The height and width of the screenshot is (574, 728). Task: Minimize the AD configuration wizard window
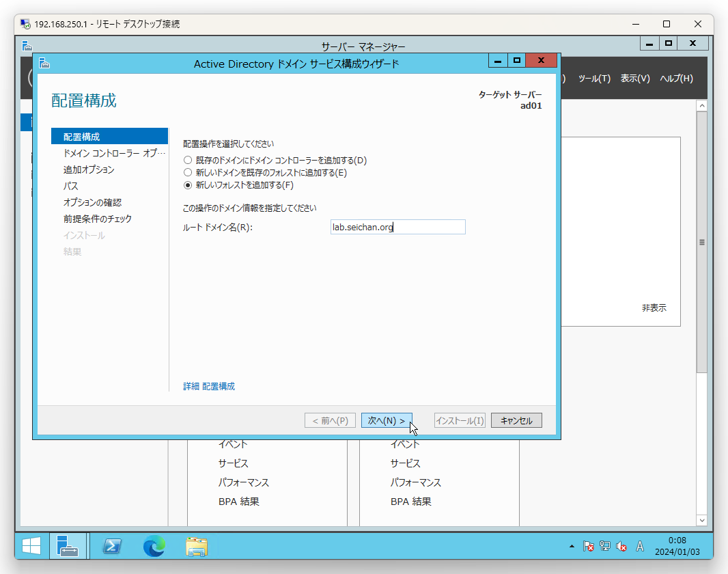click(498, 60)
